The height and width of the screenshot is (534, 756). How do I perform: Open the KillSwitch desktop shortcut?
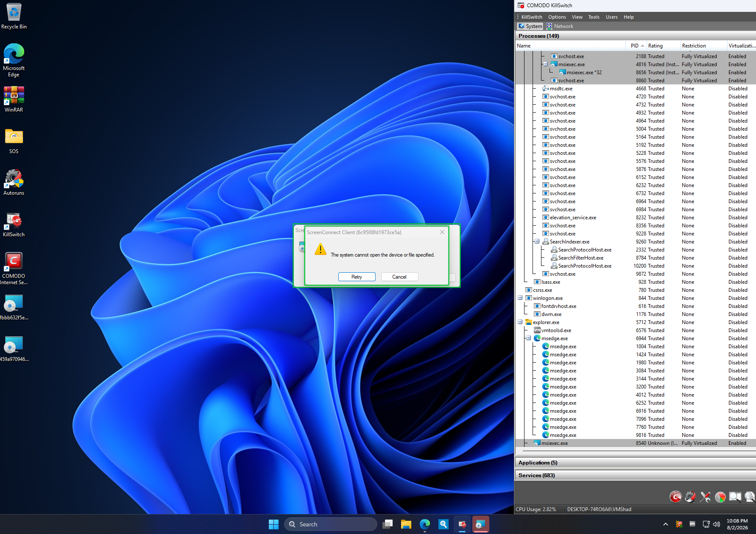[14, 224]
